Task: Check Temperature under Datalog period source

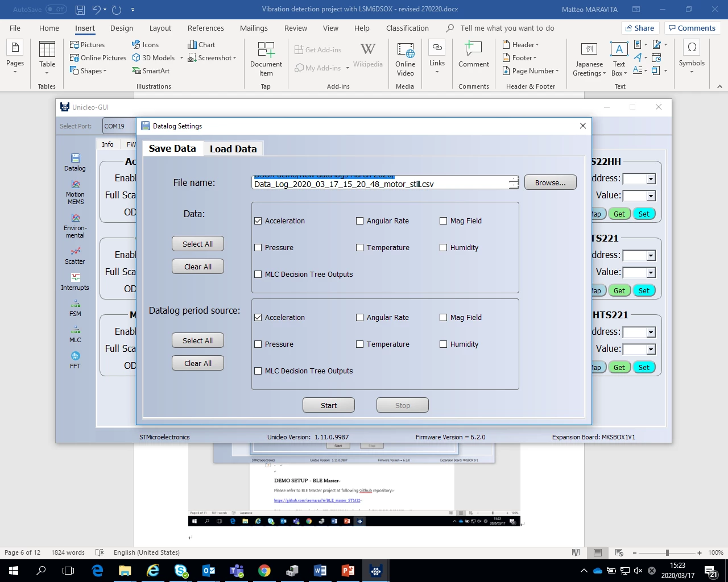Action: pos(359,344)
